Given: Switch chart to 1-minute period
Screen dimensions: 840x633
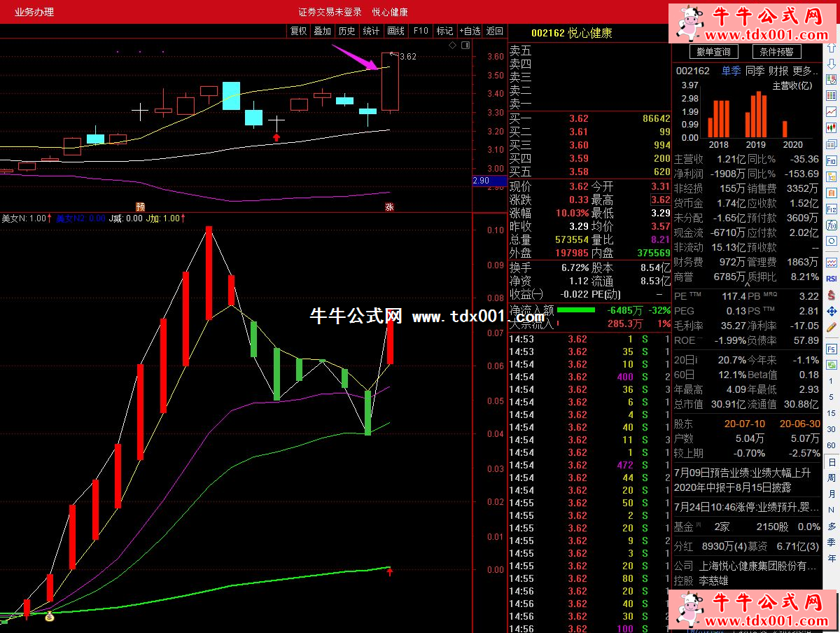Looking at the screenshot, I should pos(832,381).
